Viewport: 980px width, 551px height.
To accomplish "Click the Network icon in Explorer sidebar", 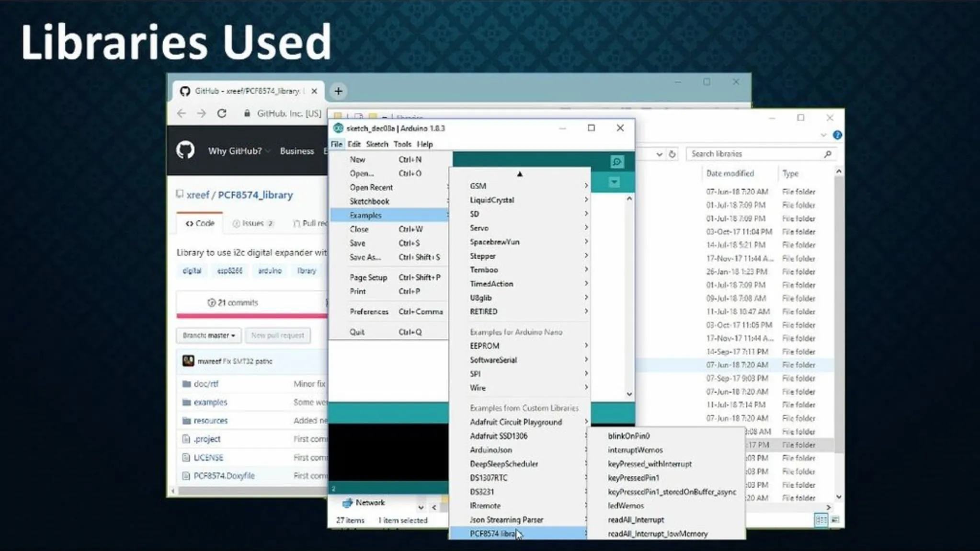I will point(348,503).
